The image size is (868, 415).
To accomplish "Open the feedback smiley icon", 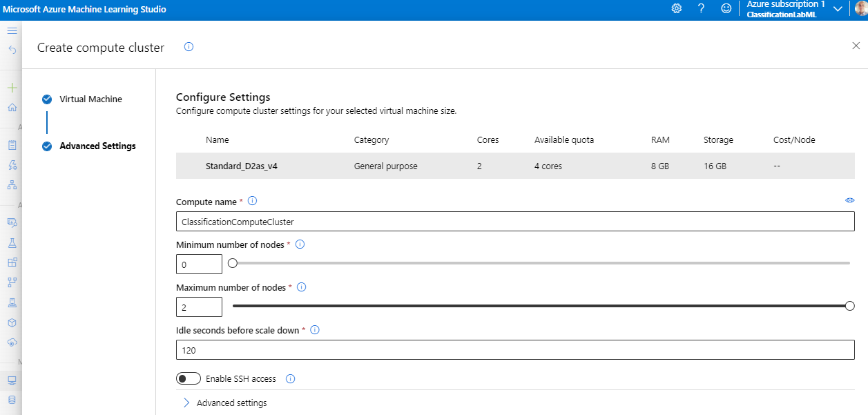I will point(726,8).
